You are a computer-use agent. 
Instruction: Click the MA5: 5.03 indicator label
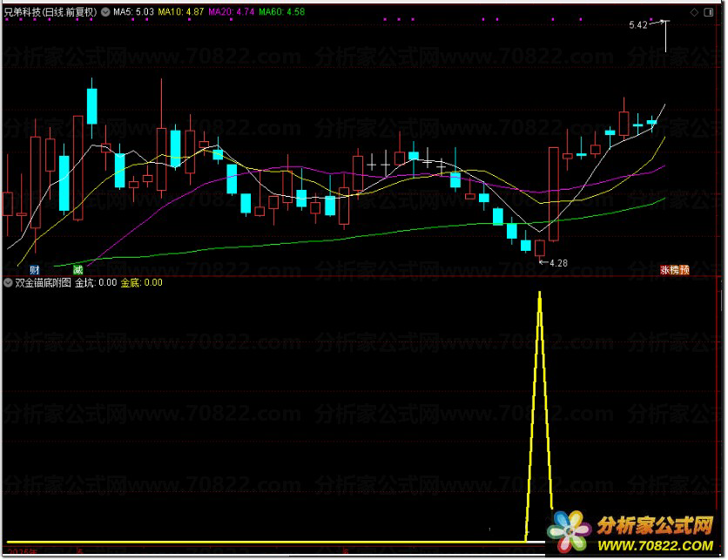[x=134, y=11]
